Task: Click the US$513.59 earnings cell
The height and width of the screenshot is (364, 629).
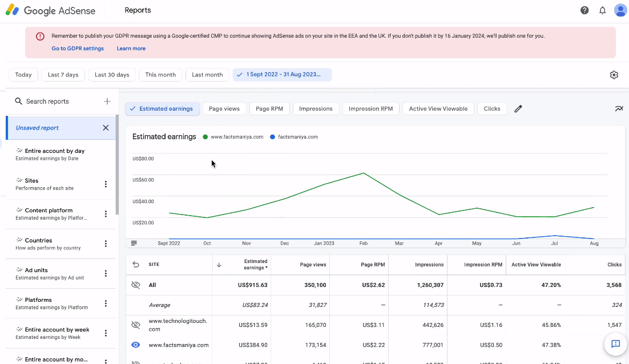Action: (253, 325)
